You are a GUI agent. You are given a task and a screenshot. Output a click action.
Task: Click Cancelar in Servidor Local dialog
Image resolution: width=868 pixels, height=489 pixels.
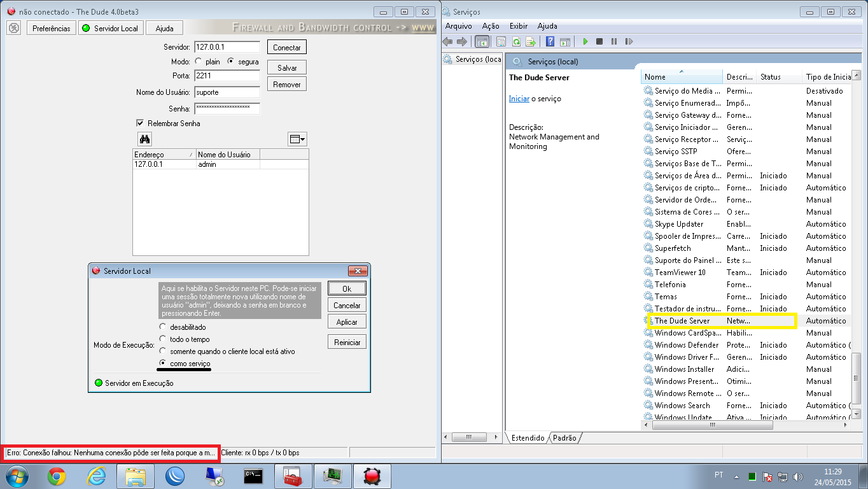pyautogui.click(x=347, y=305)
